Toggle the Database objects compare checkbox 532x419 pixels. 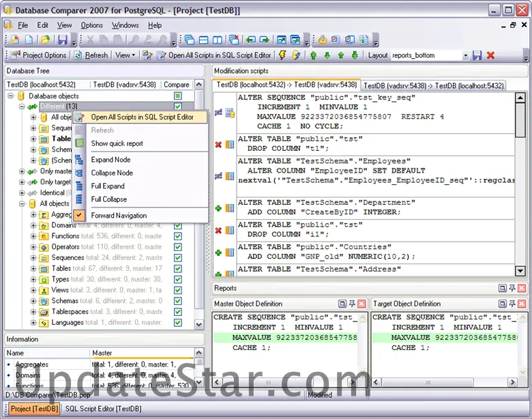click(x=178, y=96)
